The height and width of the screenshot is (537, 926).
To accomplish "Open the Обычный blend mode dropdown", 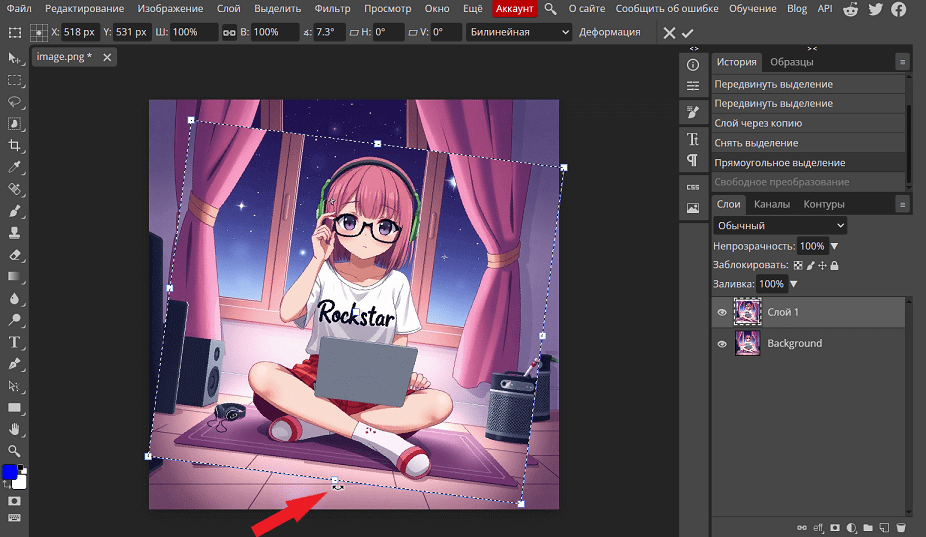I will tap(780, 226).
